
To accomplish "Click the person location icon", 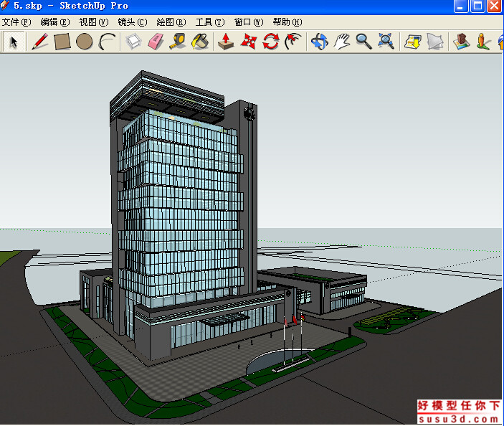I will (483, 42).
